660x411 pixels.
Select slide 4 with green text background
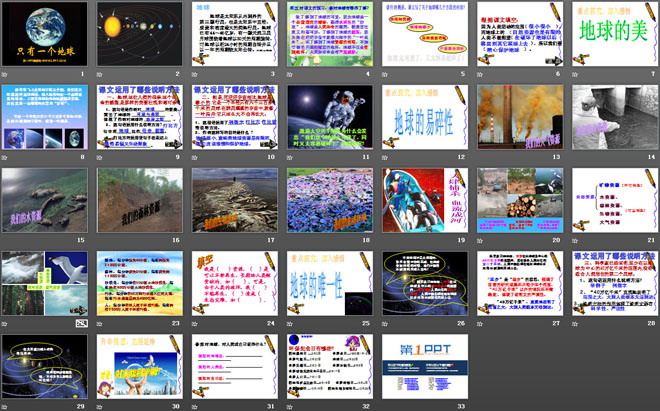point(330,34)
